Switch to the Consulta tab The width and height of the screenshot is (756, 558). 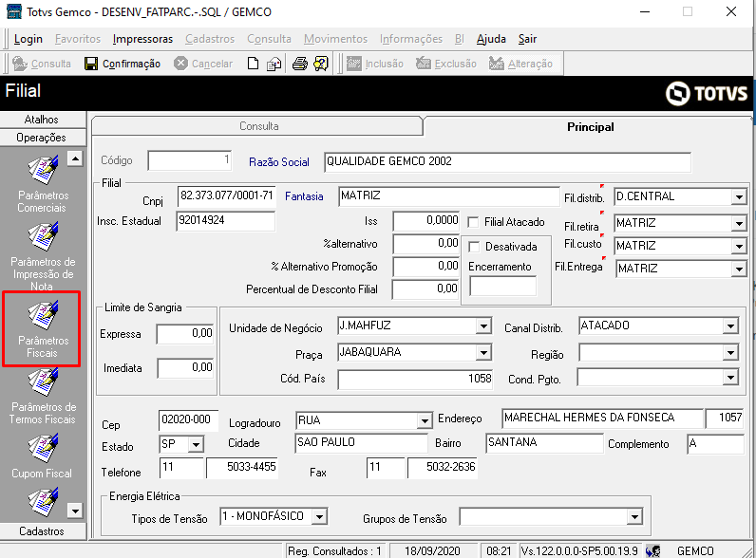click(258, 126)
